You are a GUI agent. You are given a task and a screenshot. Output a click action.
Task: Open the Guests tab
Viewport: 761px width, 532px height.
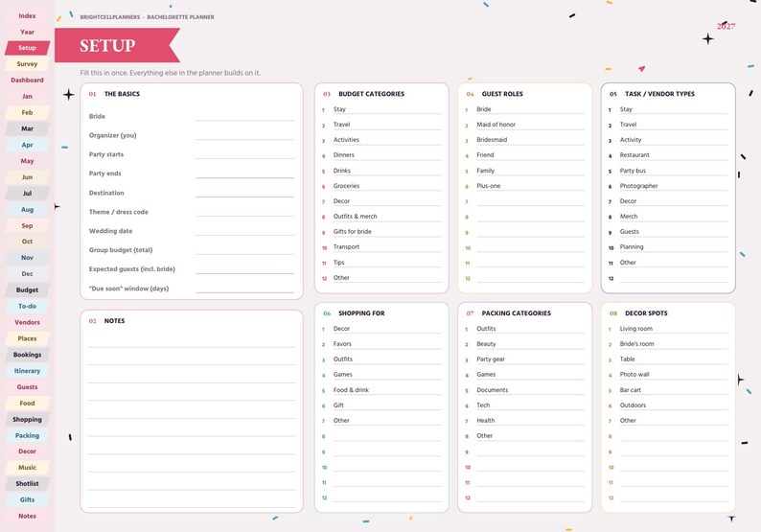(27, 387)
